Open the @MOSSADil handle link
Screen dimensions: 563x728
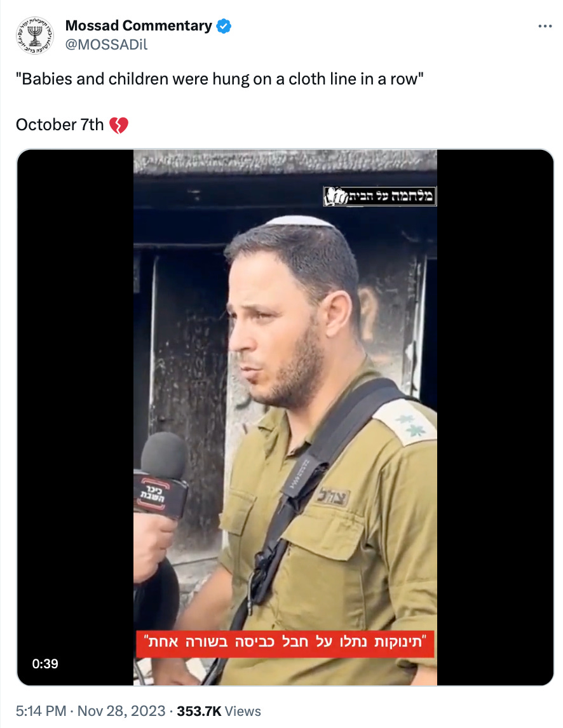(106, 44)
